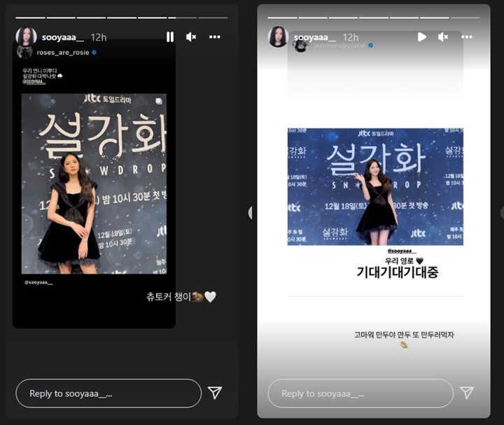
Task: Open jennierubyjane reshared account
Action: pos(339,46)
